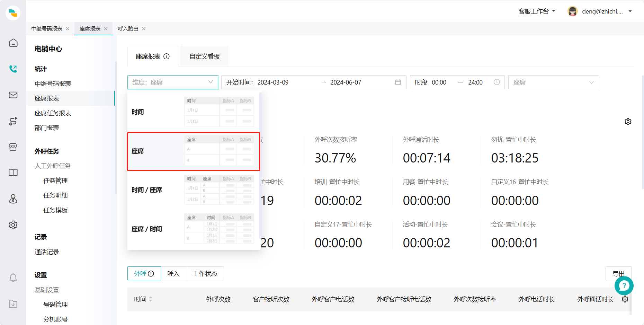
Task: Open the download inbox icon at sidebar bottom
Action: click(13, 304)
